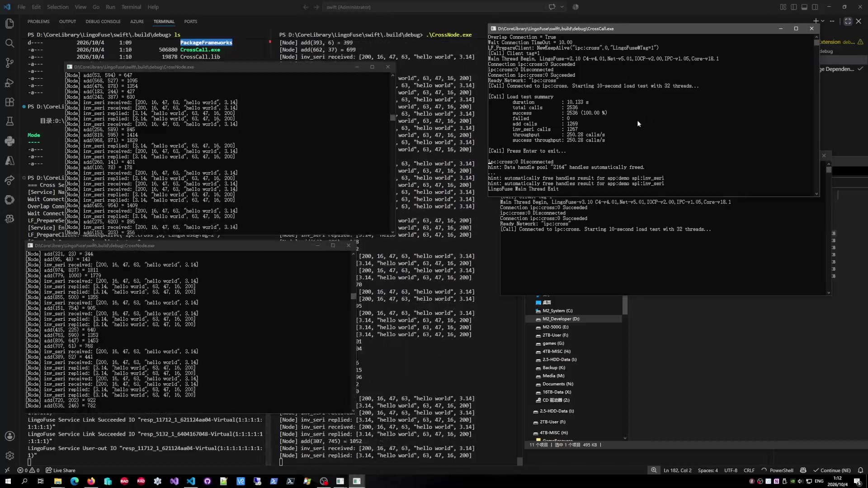Image resolution: width=868 pixels, height=488 pixels.
Task: Open the terminal panel more actions menu
Action: pyautogui.click(x=832, y=21)
